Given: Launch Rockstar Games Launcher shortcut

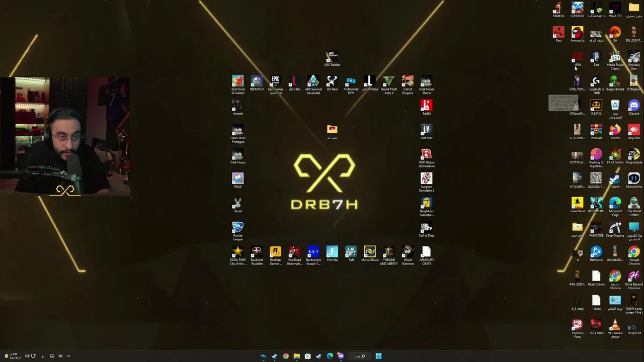Looking at the screenshot, I should pos(275,256).
